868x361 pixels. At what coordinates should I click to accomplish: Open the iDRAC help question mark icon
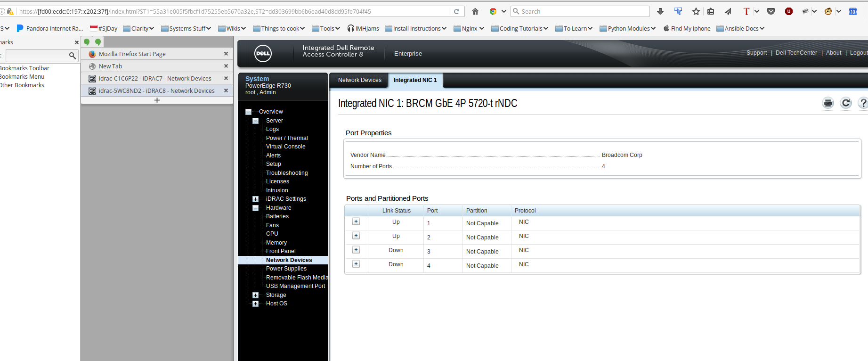[863, 103]
